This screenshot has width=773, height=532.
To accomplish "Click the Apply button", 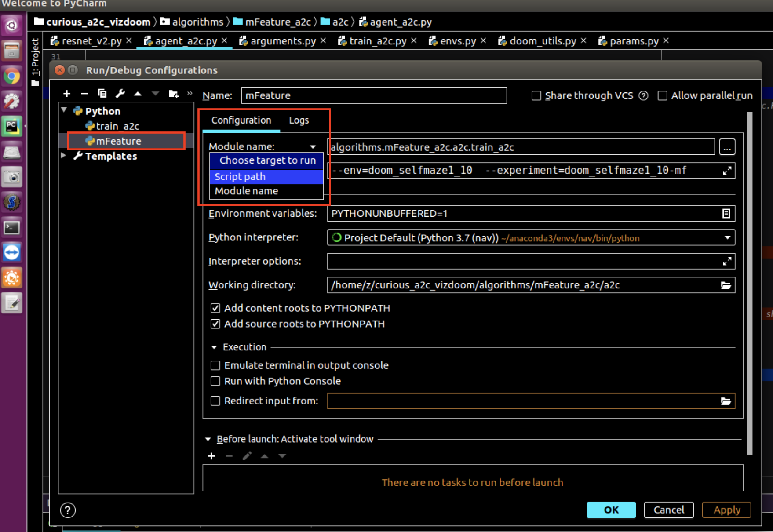I will coord(726,510).
